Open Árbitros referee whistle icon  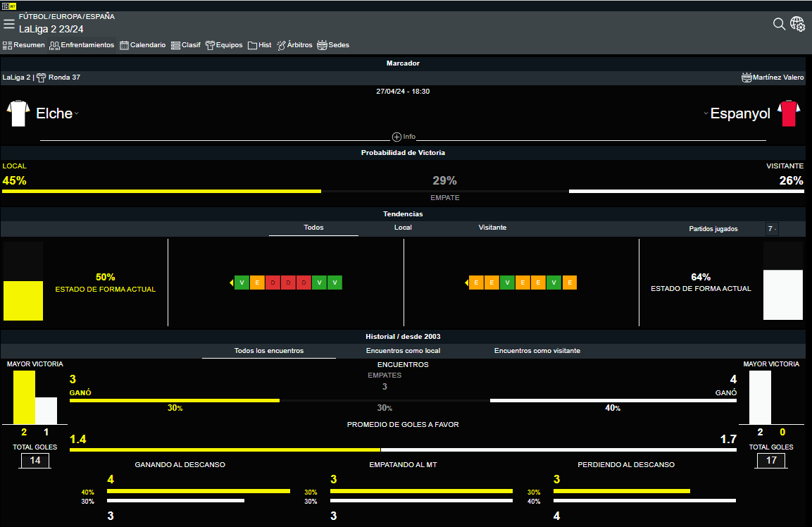point(281,45)
